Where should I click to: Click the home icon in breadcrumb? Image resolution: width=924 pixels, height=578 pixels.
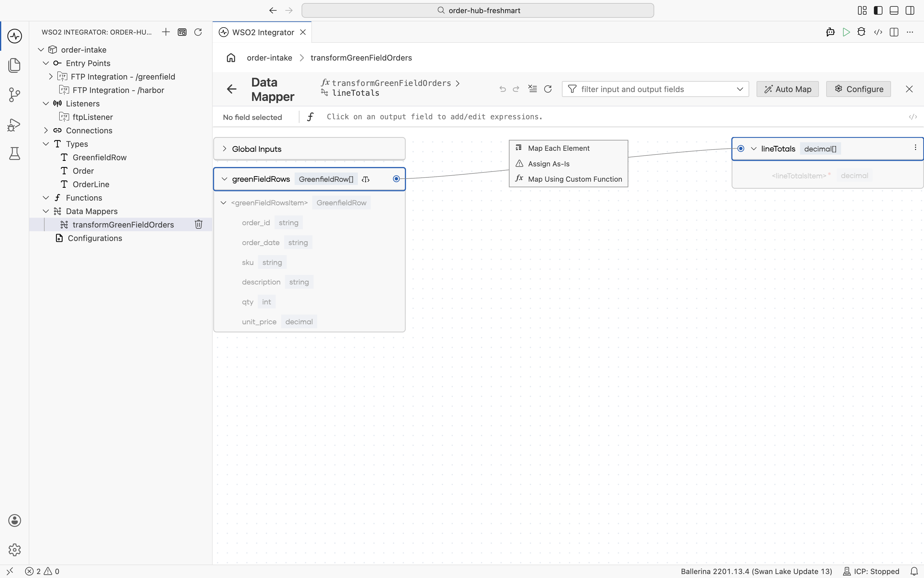(x=231, y=58)
